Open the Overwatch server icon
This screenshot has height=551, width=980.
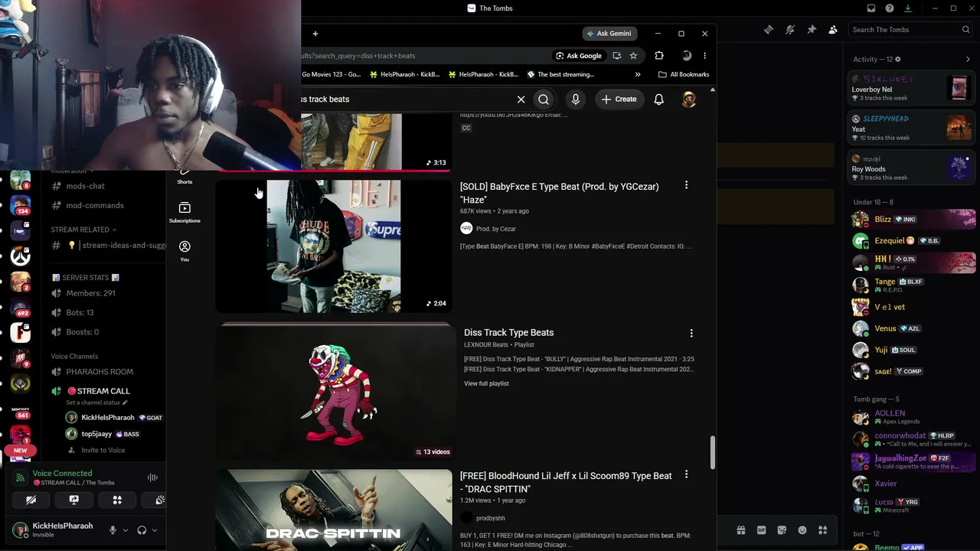[x=21, y=257]
